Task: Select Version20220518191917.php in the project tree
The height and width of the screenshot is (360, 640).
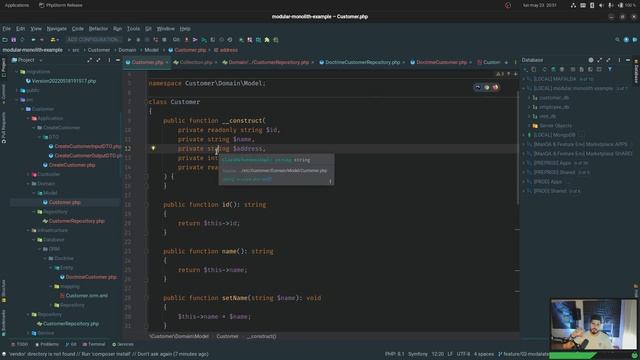Action: (61, 81)
